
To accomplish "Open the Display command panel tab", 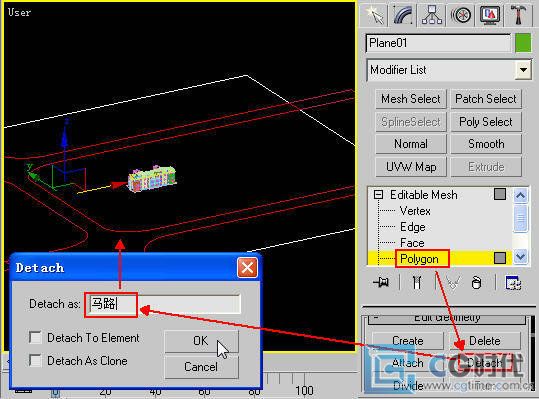I will [490, 15].
